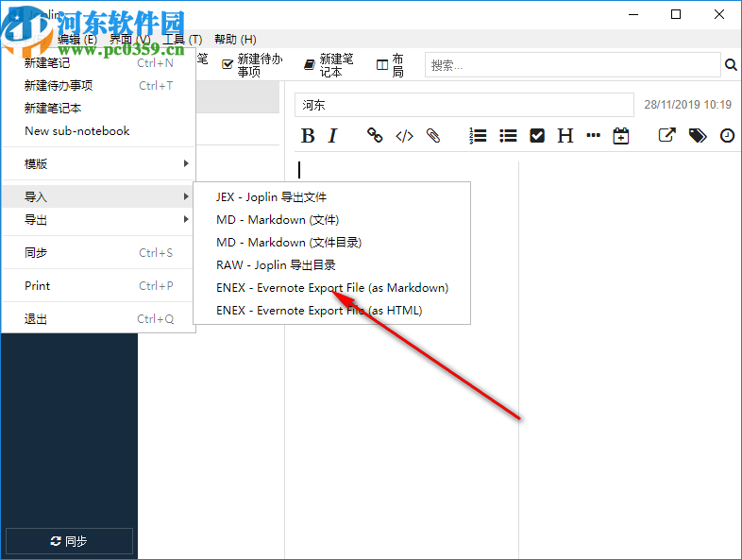The width and height of the screenshot is (742, 560).
Task: Import RAW - Joplin 导出目录
Action: tap(331, 265)
